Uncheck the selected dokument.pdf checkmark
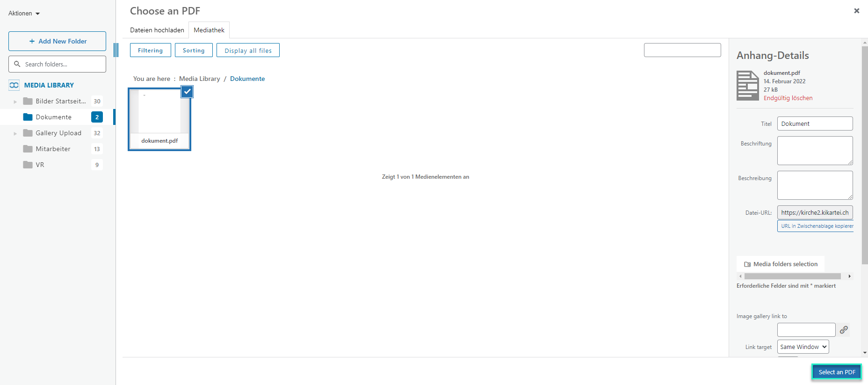Viewport: 868px width, 385px height. (x=187, y=92)
